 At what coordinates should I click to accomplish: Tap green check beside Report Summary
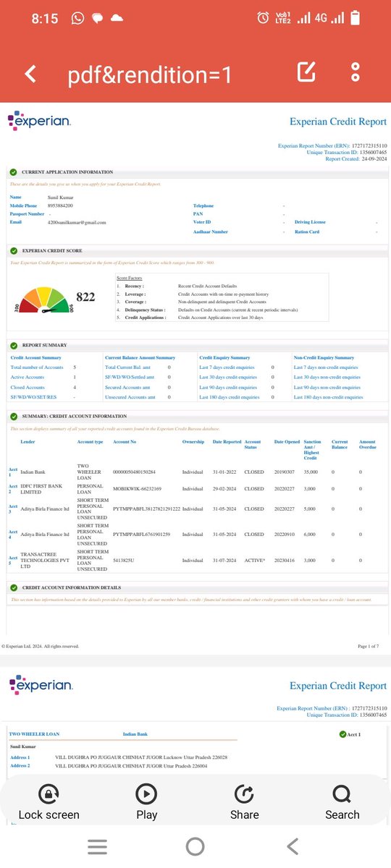13,346
